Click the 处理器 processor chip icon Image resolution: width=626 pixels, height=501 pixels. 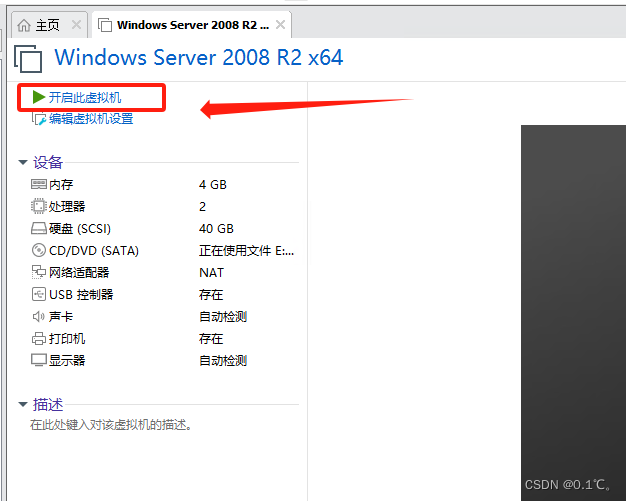click(x=39, y=206)
